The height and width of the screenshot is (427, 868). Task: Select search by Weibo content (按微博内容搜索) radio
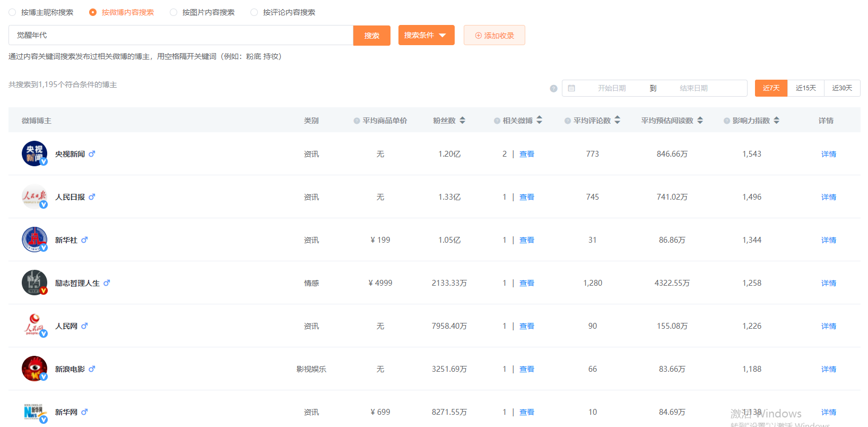point(93,12)
